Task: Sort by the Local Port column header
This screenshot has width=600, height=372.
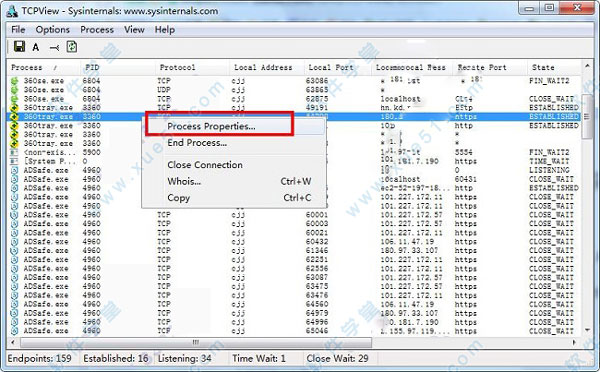Action: pos(338,67)
